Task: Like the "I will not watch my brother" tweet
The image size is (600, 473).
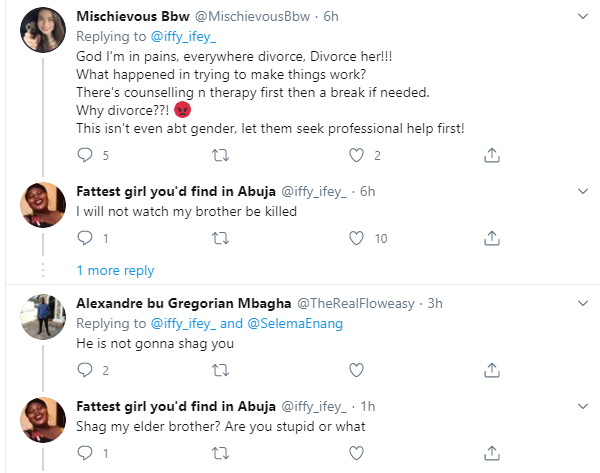Action: click(x=355, y=238)
